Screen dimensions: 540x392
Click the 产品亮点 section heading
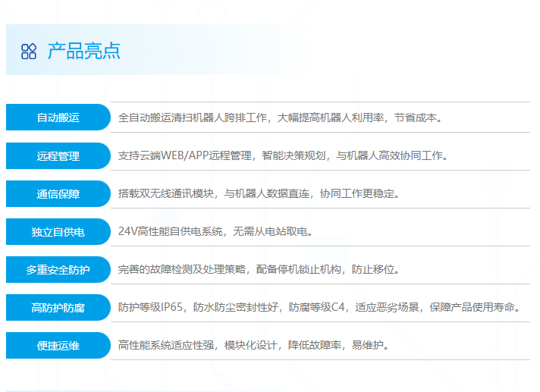pos(83,52)
